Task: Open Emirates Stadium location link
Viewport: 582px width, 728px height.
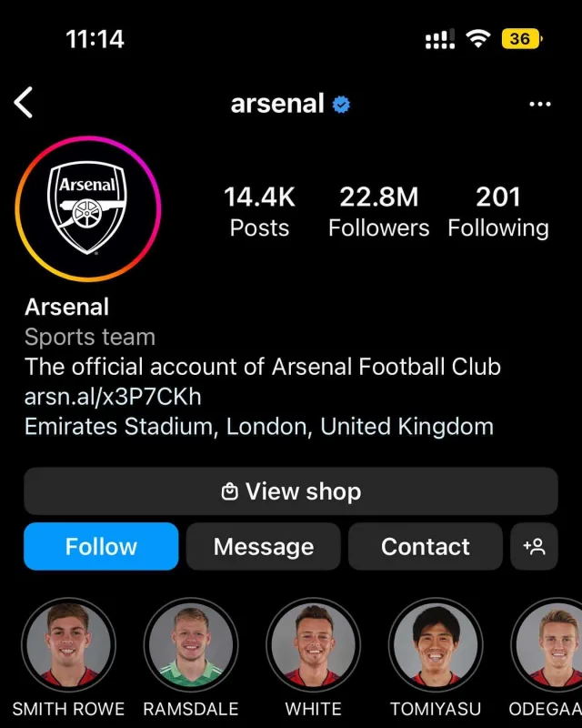Action: [259, 426]
